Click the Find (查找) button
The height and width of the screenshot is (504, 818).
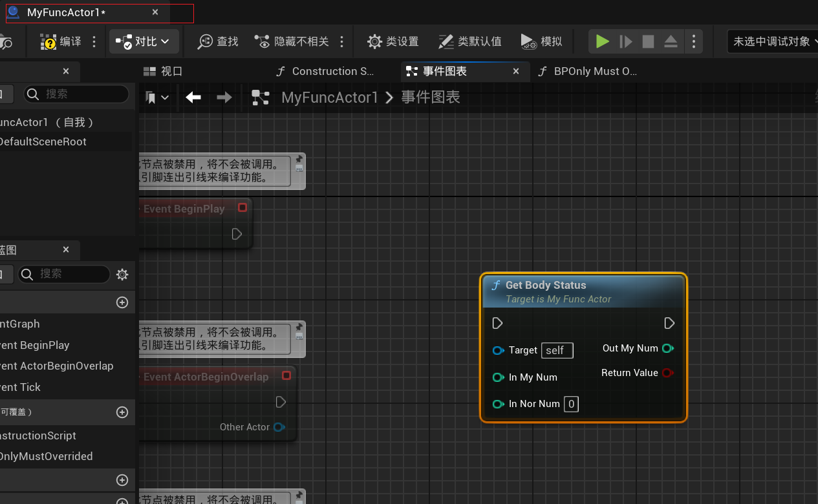tap(218, 42)
